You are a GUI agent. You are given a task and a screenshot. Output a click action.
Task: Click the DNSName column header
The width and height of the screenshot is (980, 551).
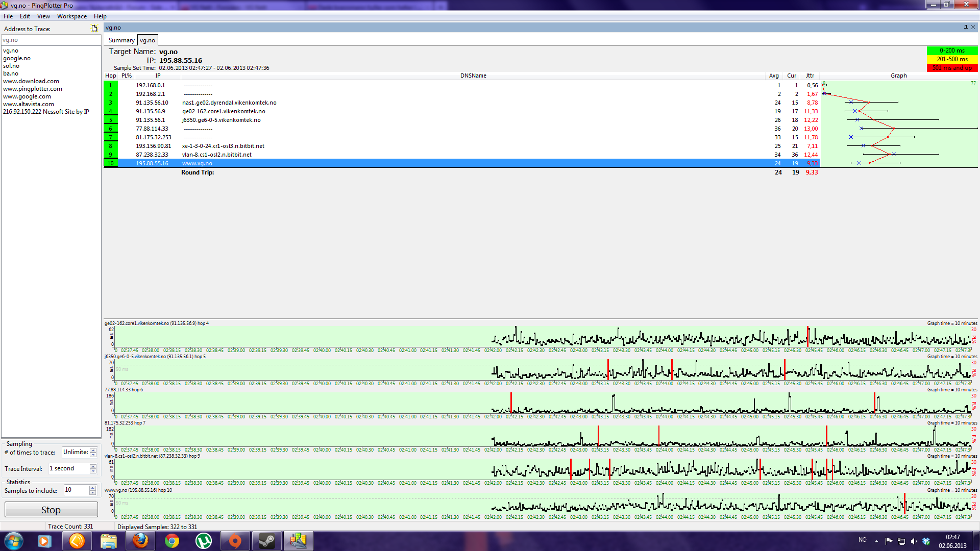coord(473,76)
